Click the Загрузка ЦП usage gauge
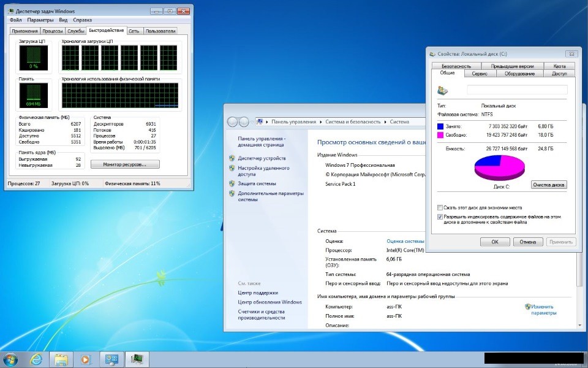This screenshot has width=588, height=368. point(34,58)
